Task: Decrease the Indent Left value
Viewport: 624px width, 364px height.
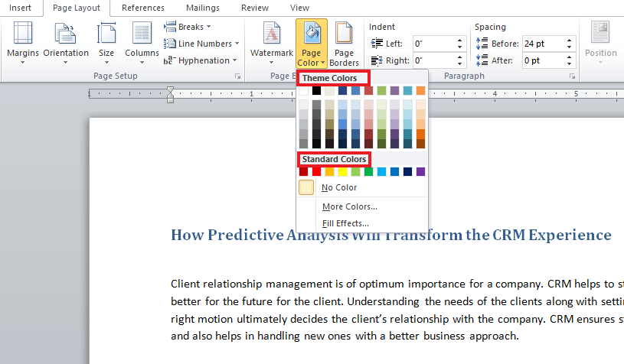Action: (459, 47)
